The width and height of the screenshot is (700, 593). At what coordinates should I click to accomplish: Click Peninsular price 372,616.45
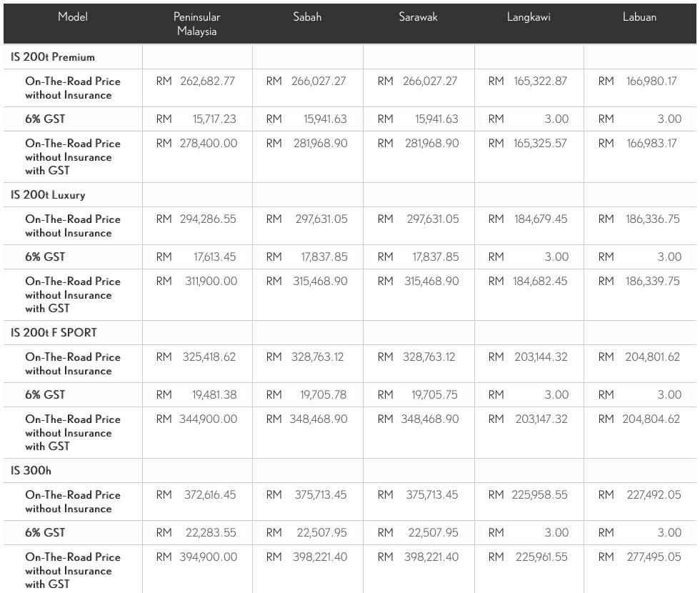click(210, 494)
